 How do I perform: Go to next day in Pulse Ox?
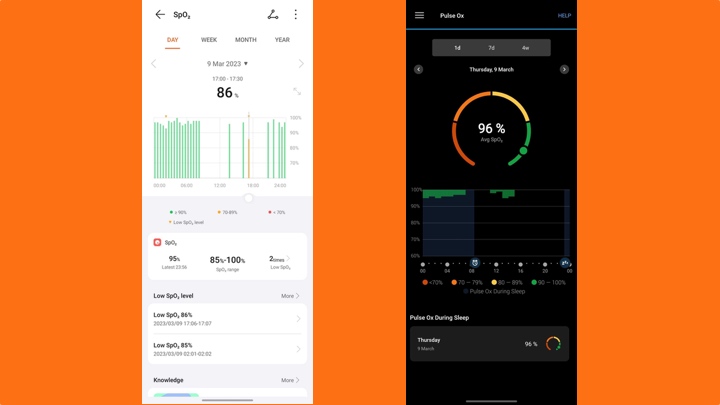click(564, 69)
